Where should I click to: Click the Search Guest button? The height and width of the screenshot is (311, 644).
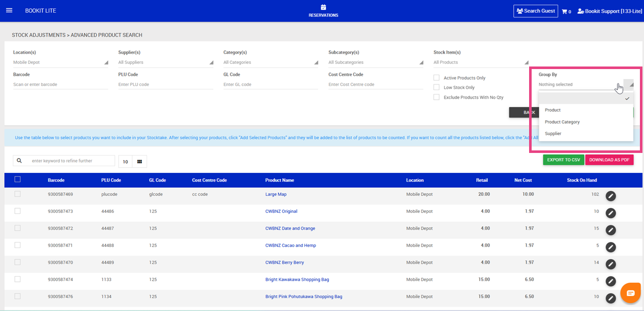pos(535,11)
